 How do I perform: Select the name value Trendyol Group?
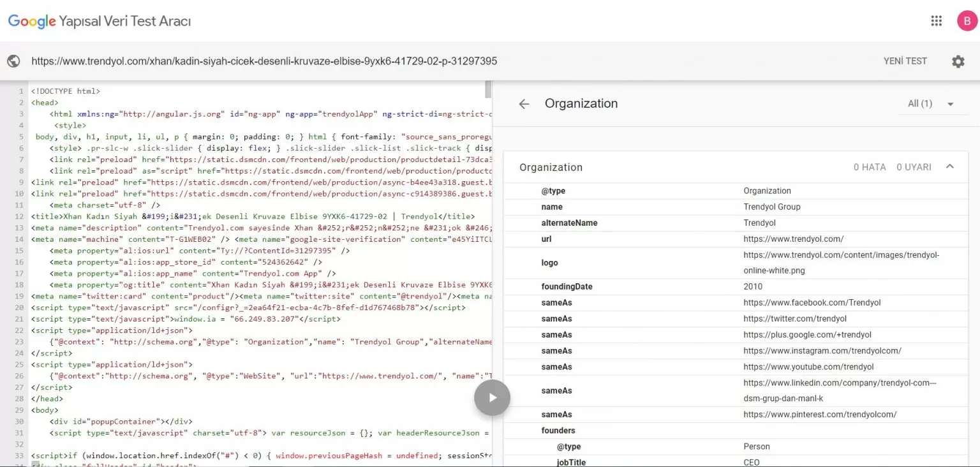click(771, 207)
